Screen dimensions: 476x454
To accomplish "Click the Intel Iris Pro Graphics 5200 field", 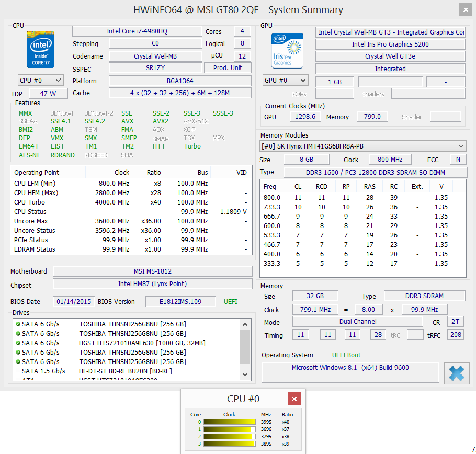I will (390, 44).
